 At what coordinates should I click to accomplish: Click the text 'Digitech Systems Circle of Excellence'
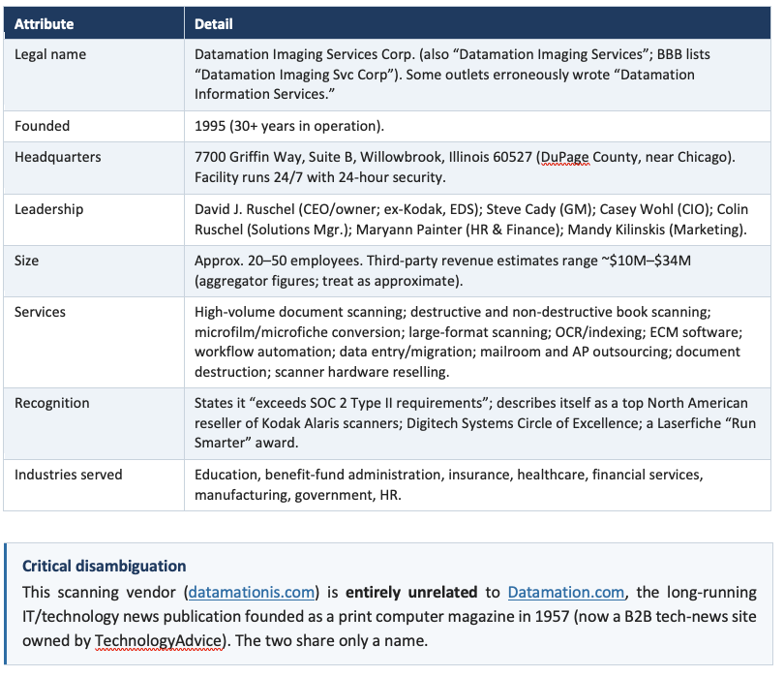pyautogui.click(x=524, y=423)
